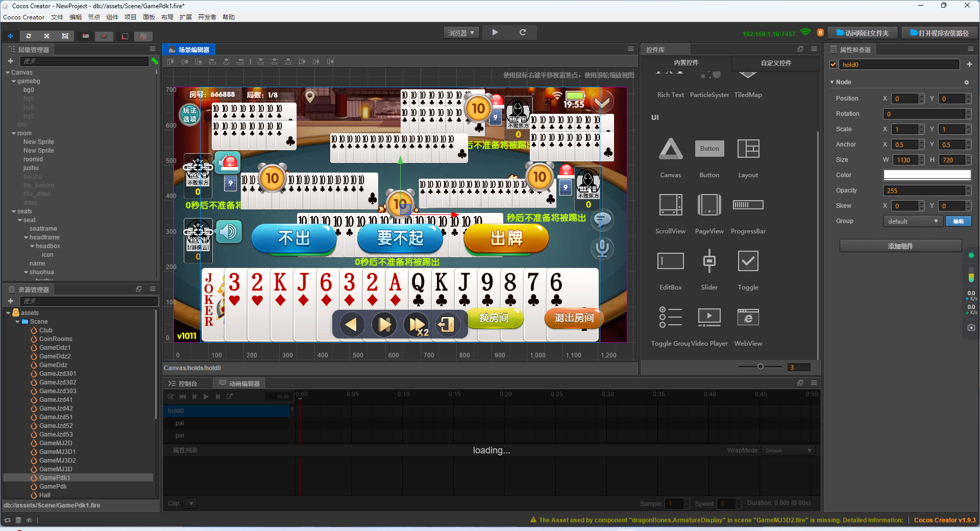Click the refresh preview icon

[x=523, y=32]
